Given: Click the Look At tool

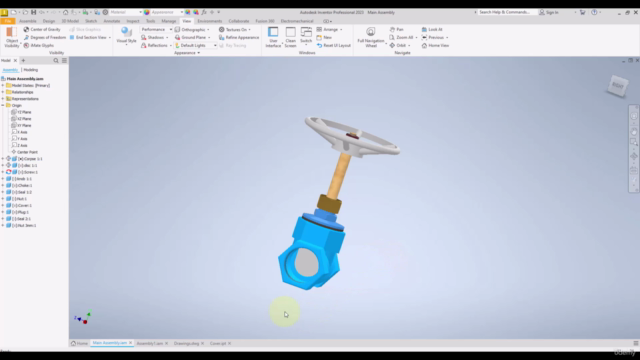Looking at the screenshot, I should tap(432, 29).
